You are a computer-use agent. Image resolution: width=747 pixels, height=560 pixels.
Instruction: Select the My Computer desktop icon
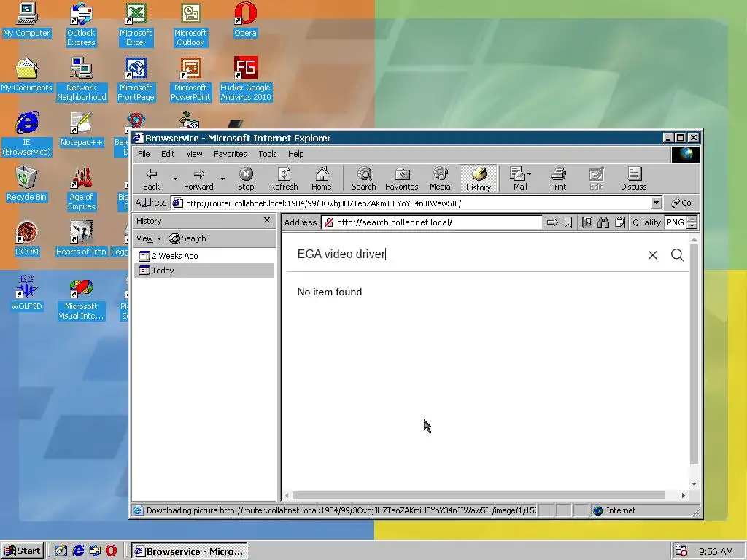(26, 20)
